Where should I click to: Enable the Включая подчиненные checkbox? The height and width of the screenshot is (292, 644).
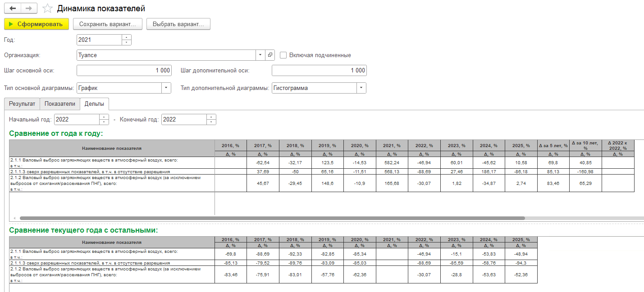coord(283,55)
